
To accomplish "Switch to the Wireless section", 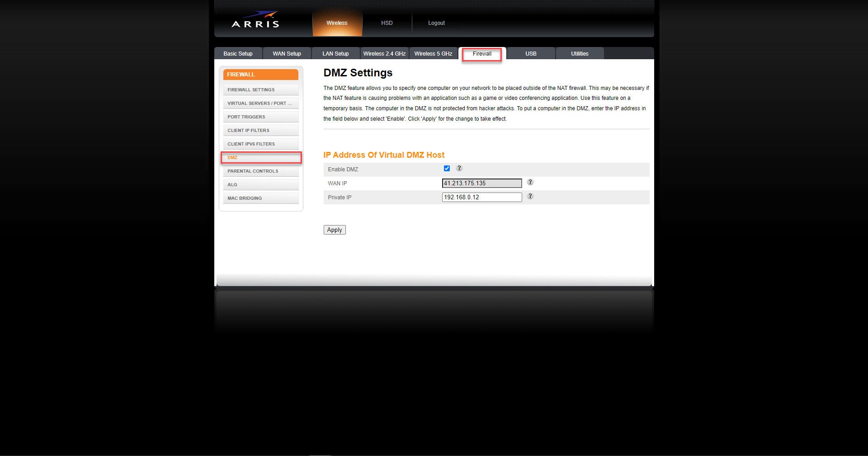I will point(337,23).
